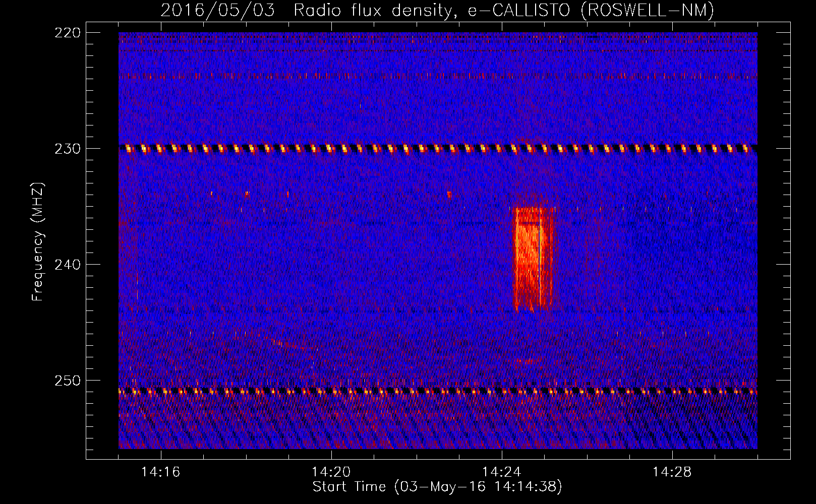Screen dimensions: 816x504
Task: Click the "Frequency (MHZ)" axis title
Action: tap(38, 242)
